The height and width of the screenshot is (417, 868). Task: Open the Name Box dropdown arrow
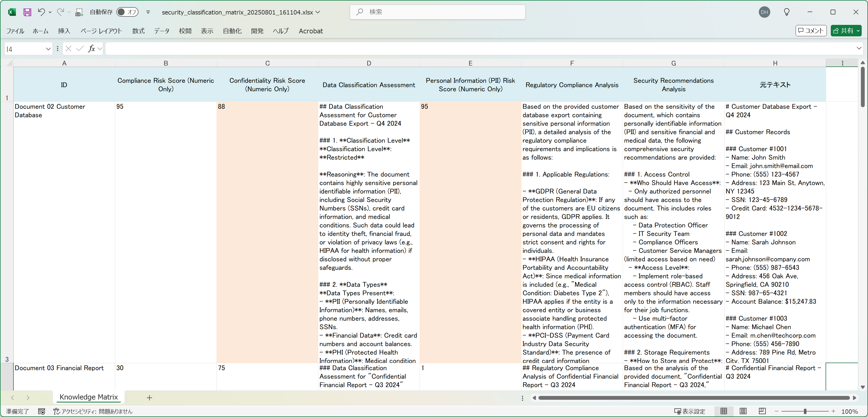pos(48,49)
